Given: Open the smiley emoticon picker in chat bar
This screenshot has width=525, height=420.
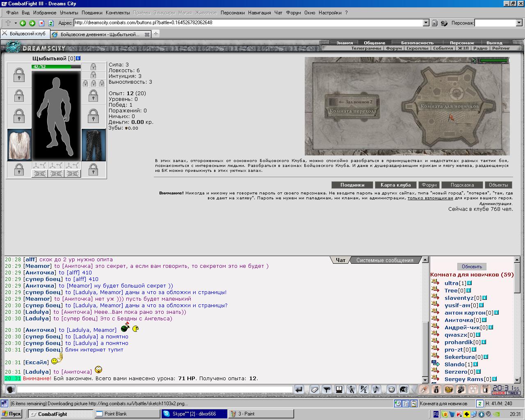Looking at the screenshot, I should (392, 389).
